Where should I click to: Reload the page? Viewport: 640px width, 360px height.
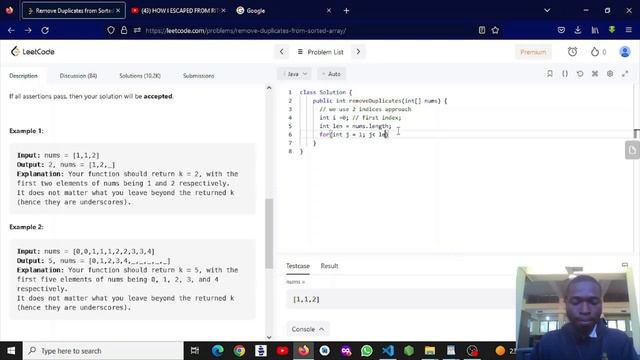point(45,30)
